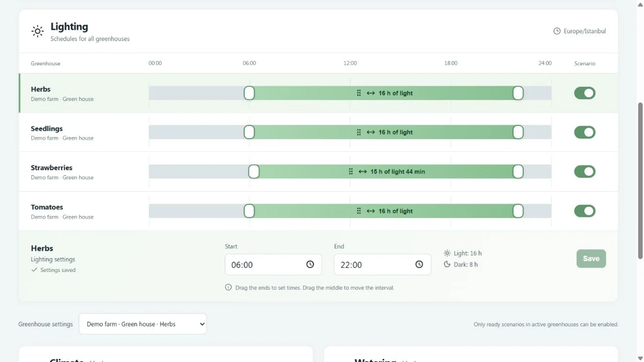Click the page vertical scrollbar

tap(640, 181)
